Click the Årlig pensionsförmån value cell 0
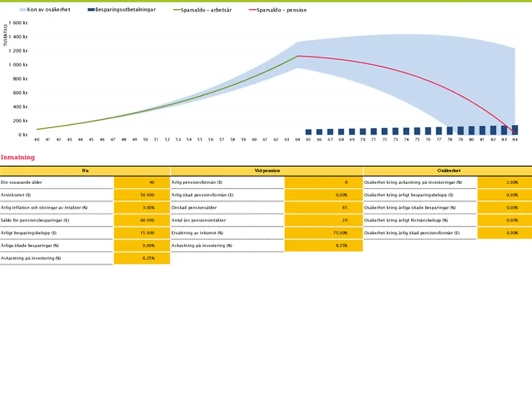 [x=323, y=182]
